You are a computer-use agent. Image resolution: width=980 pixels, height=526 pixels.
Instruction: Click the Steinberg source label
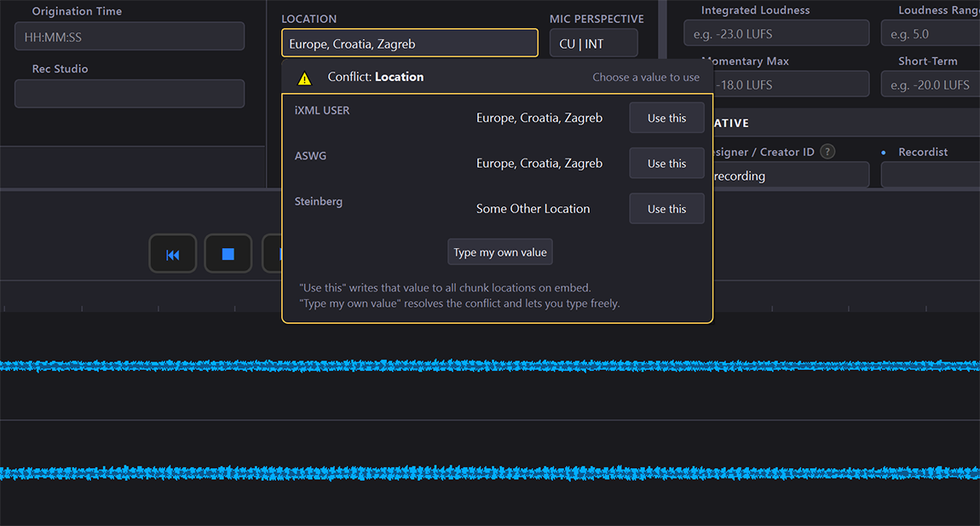click(319, 201)
